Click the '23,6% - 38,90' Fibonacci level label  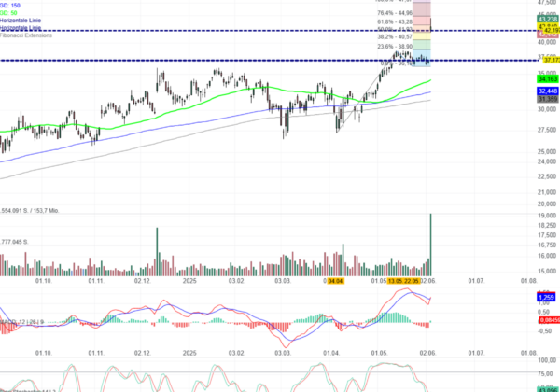click(x=395, y=47)
